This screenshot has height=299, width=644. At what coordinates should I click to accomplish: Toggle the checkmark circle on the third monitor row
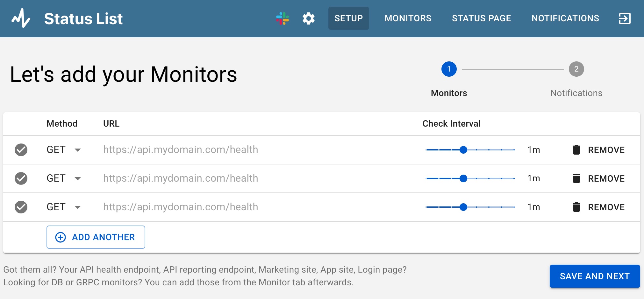point(21,207)
